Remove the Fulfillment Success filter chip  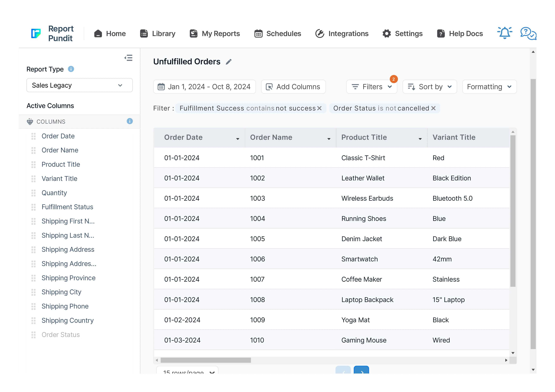click(x=319, y=108)
